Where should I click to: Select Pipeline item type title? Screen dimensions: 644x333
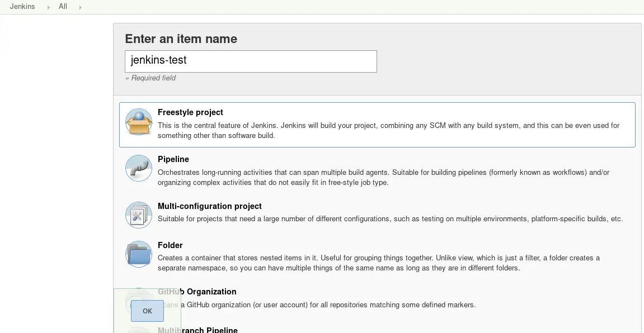pyautogui.click(x=173, y=159)
